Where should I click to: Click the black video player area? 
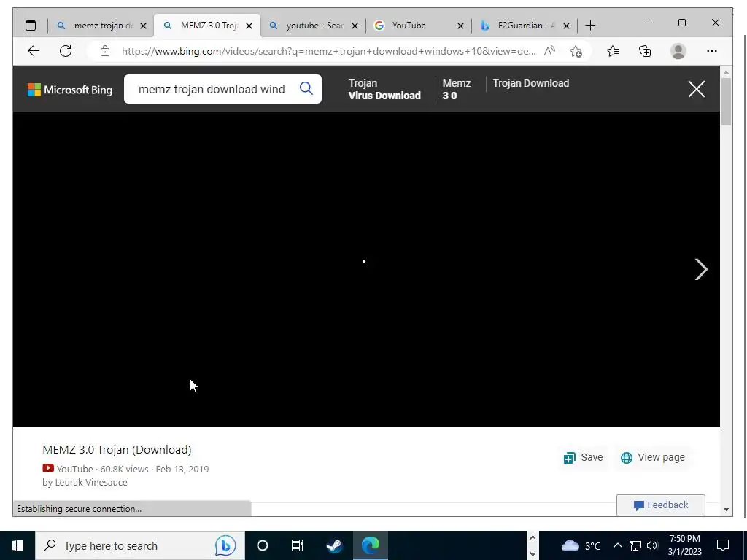366,269
